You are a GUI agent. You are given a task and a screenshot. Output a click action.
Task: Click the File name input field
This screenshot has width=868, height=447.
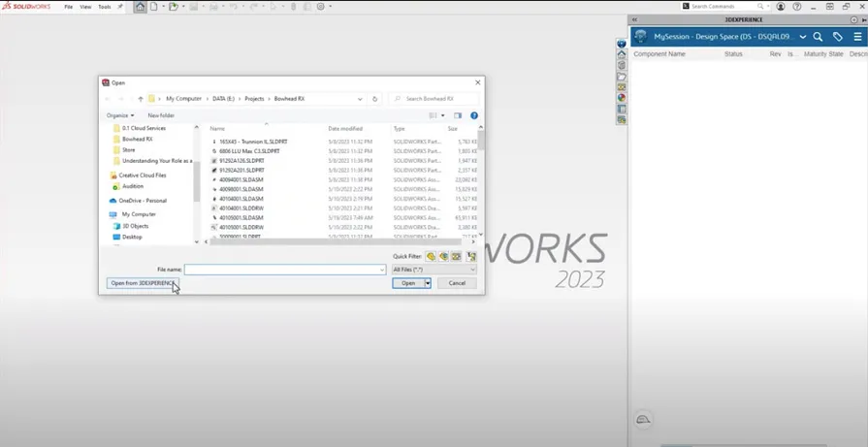[x=285, y=270]
